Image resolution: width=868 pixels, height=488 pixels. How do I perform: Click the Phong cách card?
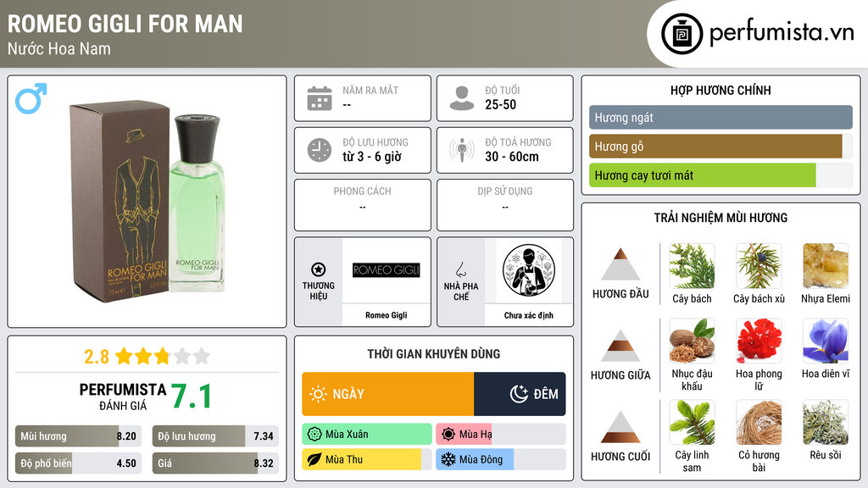coord(363,205)
